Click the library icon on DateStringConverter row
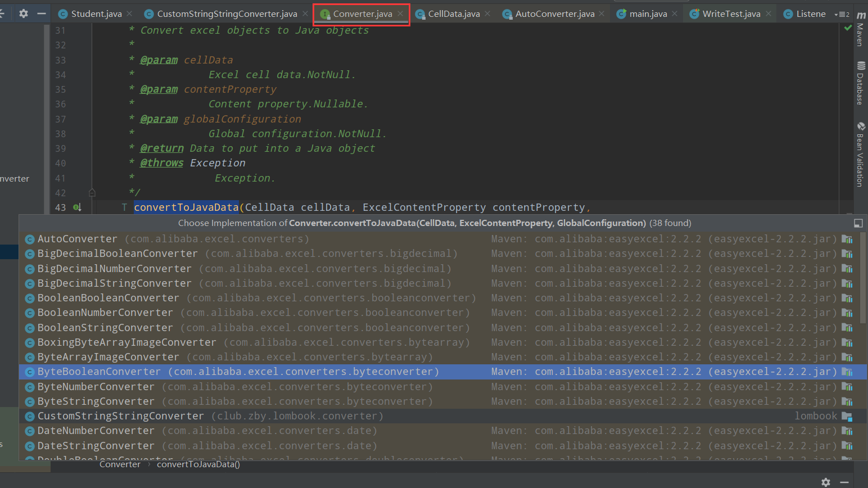Screen dimensions: 868x488 [x=847, y=446]
